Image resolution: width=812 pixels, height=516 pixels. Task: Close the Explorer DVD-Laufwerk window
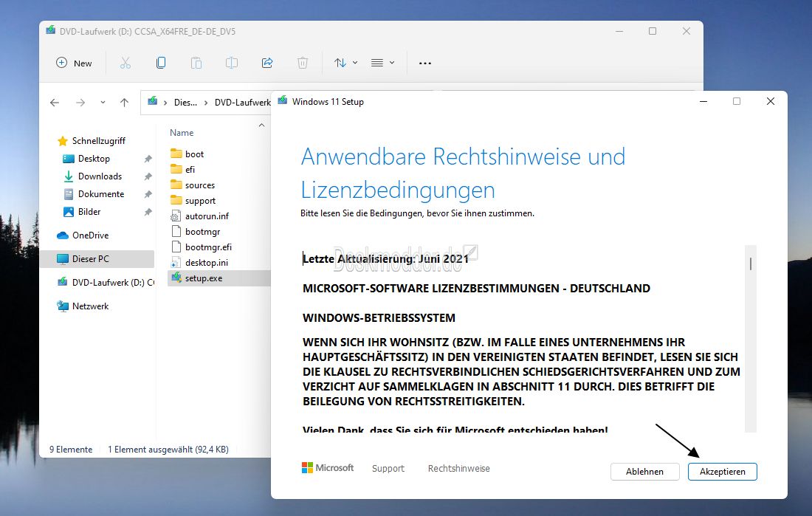(x=687, y=31)
